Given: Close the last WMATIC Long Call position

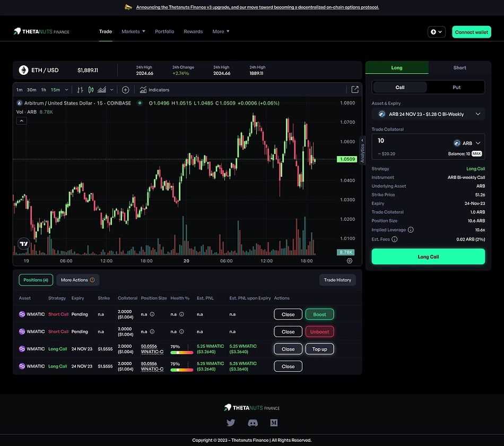Looking at the screenshot, I should click(x=288, y=366).
